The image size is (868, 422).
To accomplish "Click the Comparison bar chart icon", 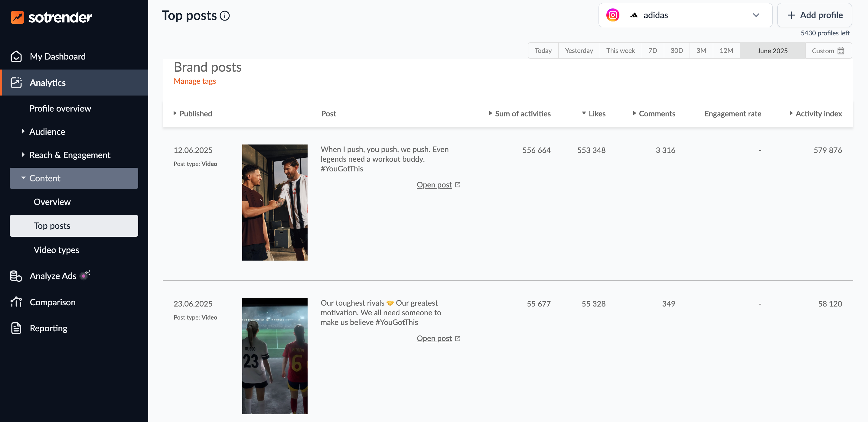I will (x=16, y=302).
